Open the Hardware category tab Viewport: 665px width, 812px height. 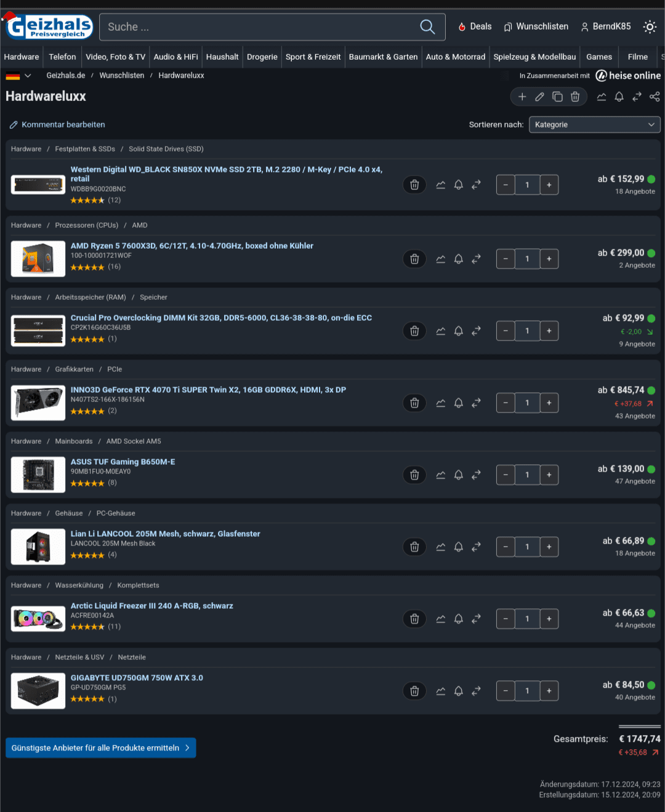tap(22, 57)
